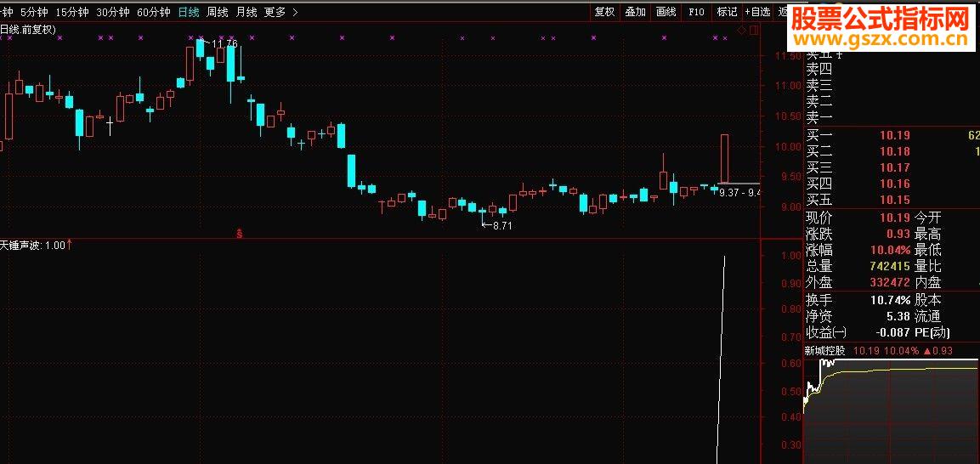Click the 标记 mark button
This screenshot has width=980, height=464.
pyautogui.click(x=727, y=11)
